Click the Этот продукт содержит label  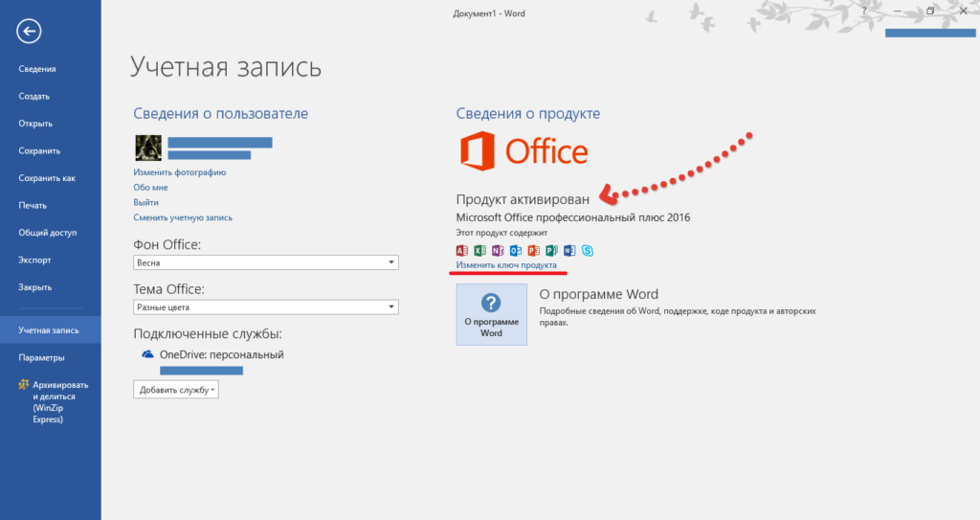click(501, 233)
